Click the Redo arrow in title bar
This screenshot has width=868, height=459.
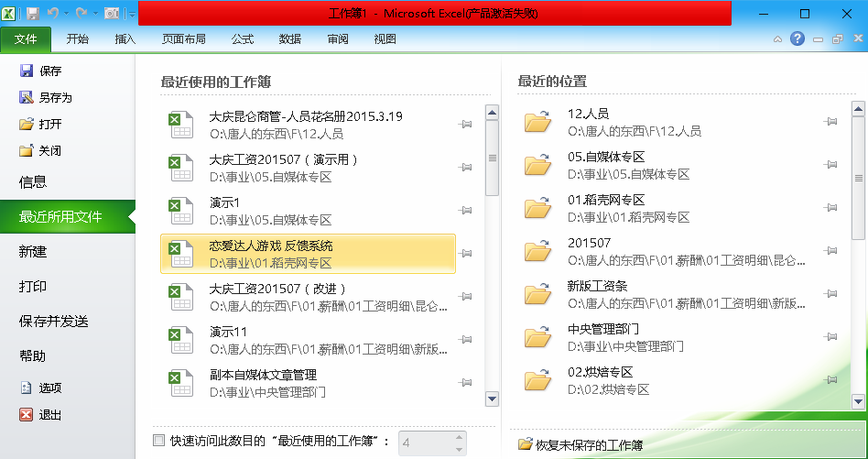click(81, 13)
